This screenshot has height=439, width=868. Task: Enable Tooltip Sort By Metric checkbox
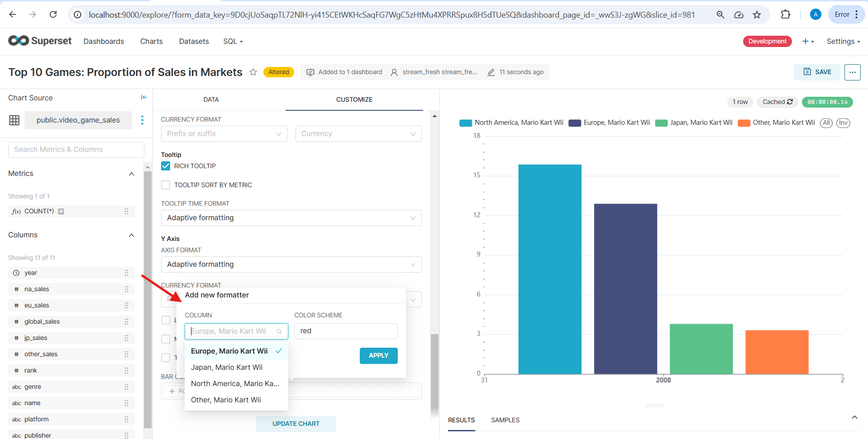coord(166,185)
